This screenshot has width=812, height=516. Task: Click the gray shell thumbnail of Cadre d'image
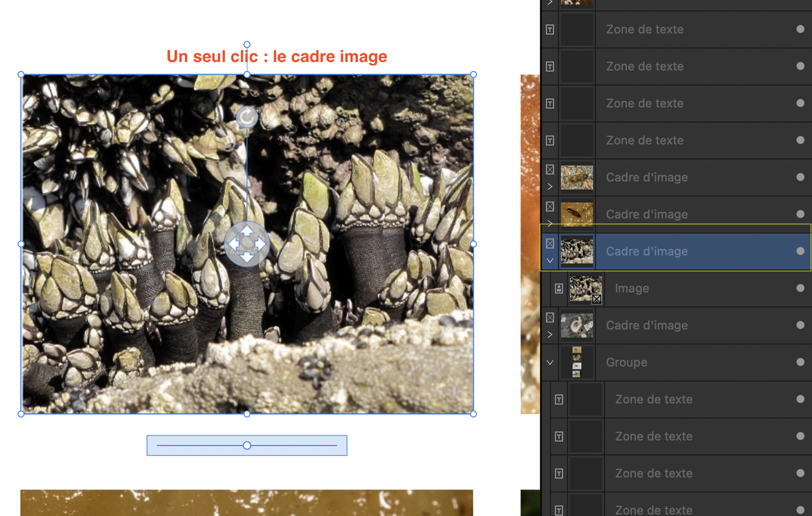pos(577,325)
